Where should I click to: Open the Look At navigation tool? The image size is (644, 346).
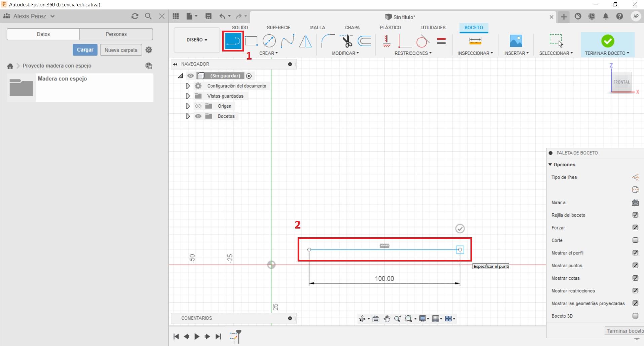376,319
